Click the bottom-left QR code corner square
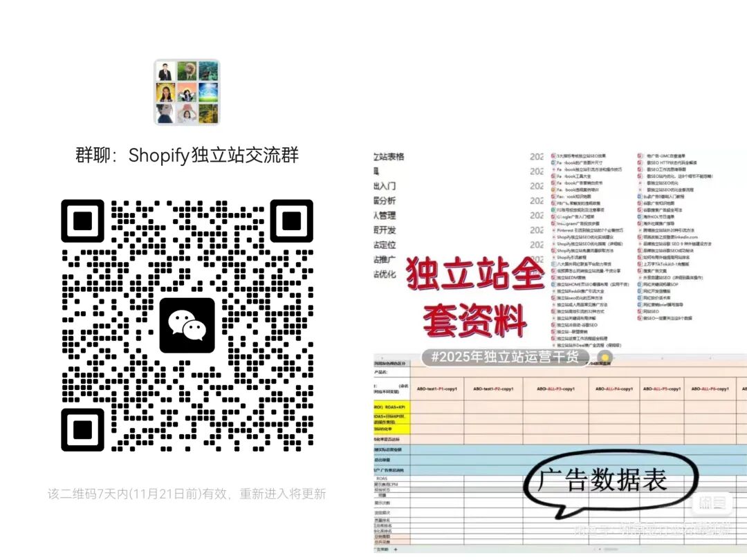 (83, 429)
